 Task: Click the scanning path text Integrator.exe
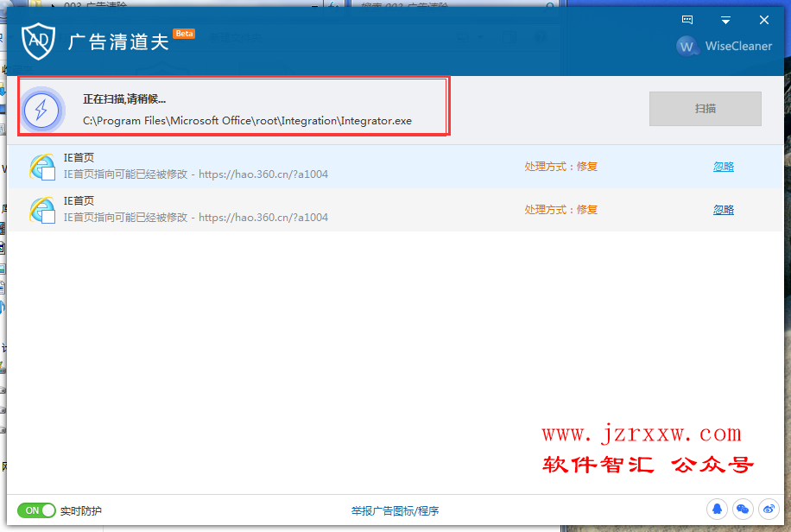click(x=247, y=121)
